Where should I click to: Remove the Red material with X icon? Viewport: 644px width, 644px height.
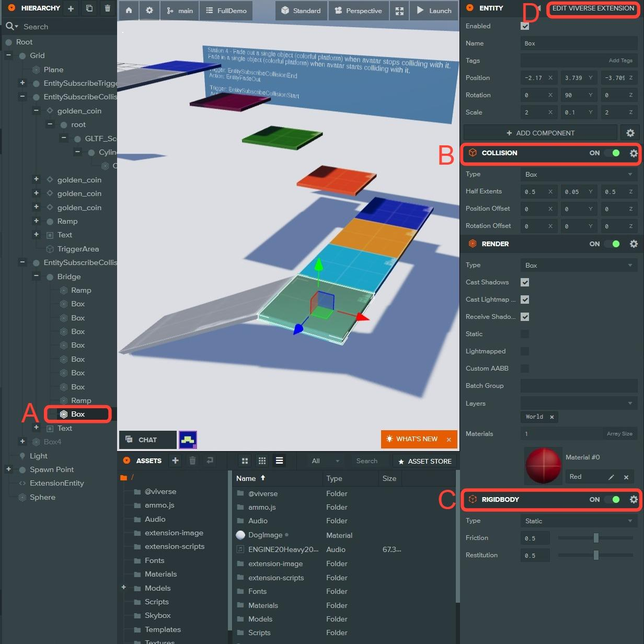(626, 477)
